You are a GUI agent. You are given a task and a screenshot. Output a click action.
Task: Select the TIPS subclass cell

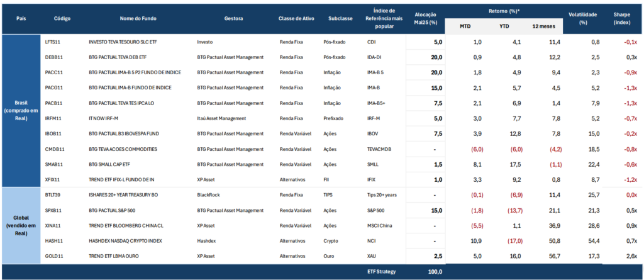328,195
